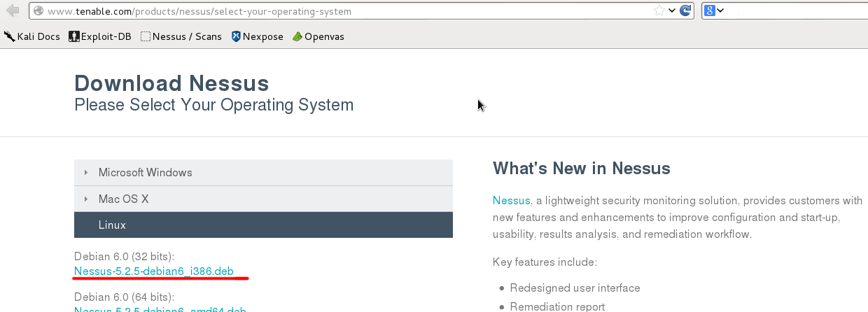
Task: Open the Google search engine selector
Action: (x=714, y=10)
